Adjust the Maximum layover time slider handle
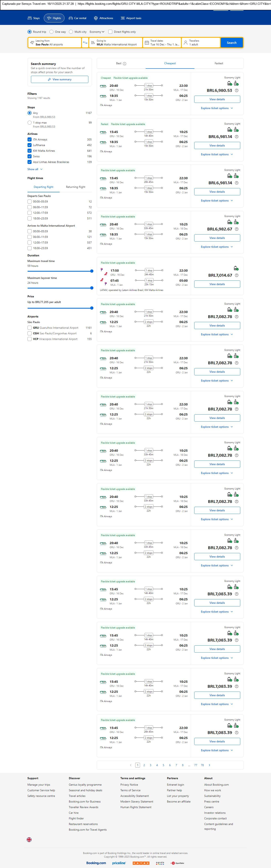Screen dimensions: 271x868 92,288
